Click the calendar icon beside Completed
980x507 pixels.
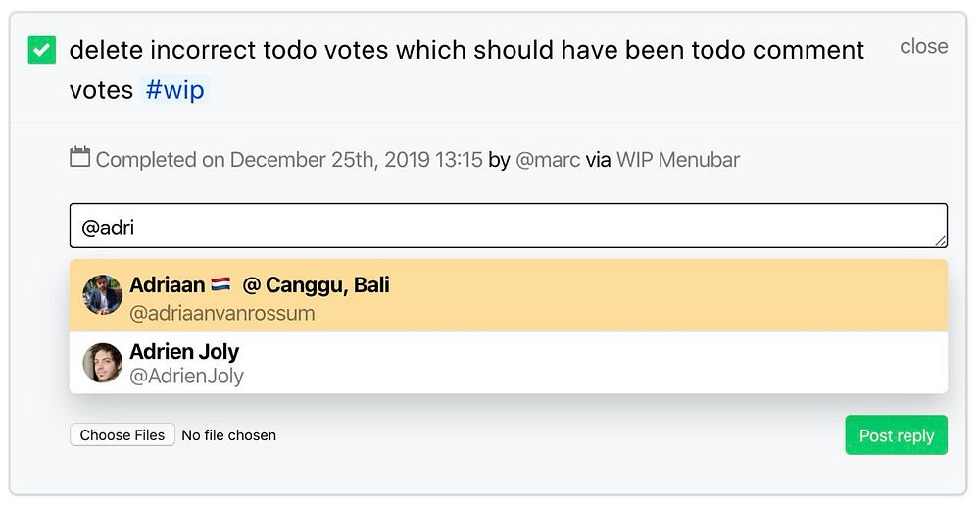80,157
